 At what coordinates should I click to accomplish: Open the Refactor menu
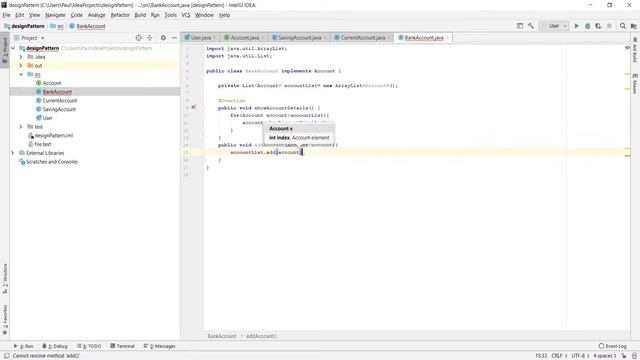click(120, 15)
